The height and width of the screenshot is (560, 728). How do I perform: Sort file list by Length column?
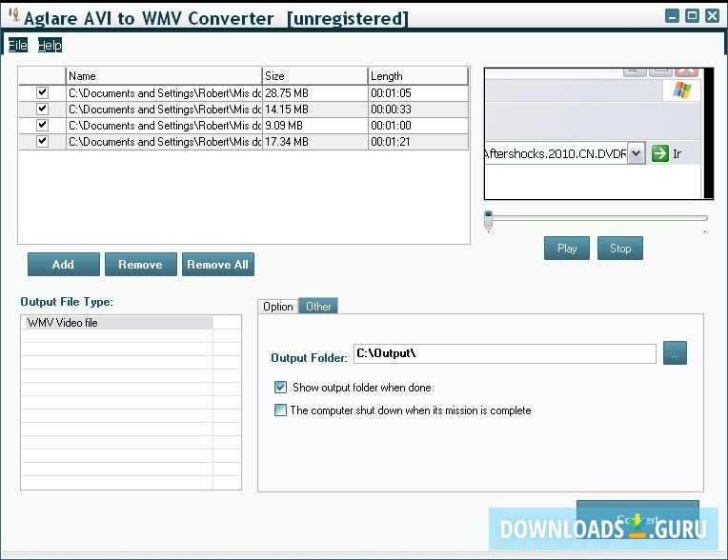coord(418,76)
